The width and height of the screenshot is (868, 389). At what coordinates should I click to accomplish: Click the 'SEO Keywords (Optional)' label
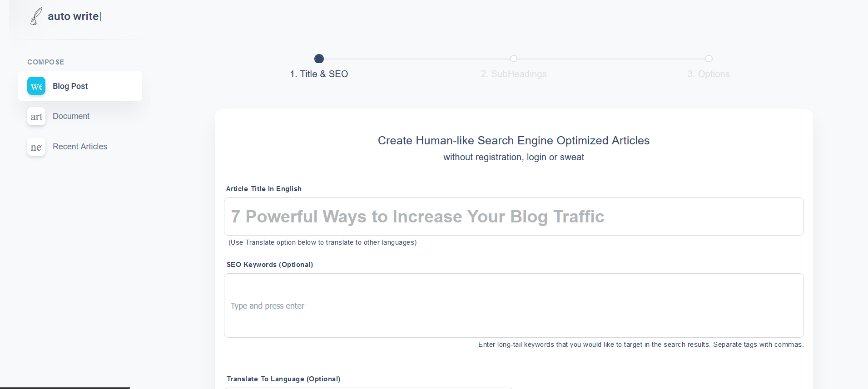tap(270, 265)
